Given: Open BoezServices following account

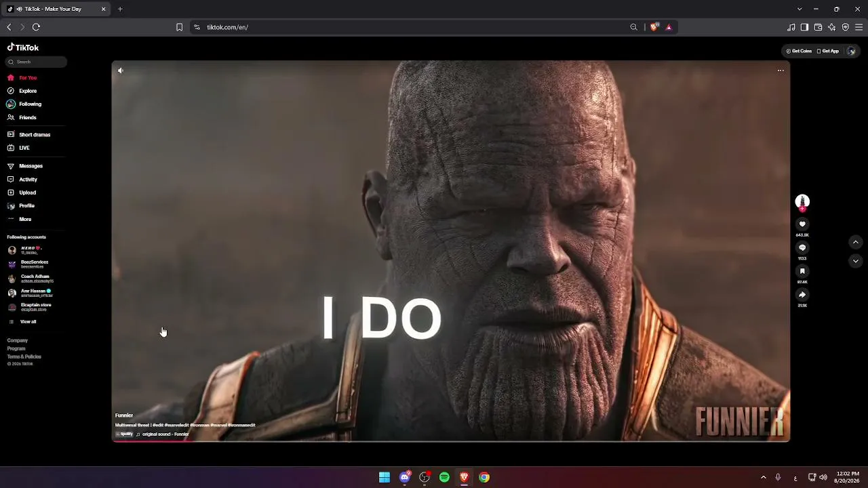Looking at the screenshot, I should click(x=28, y=264).
